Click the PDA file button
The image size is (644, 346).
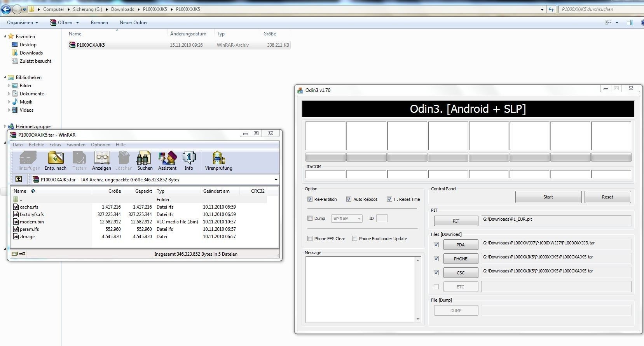[x=461, y=245]
